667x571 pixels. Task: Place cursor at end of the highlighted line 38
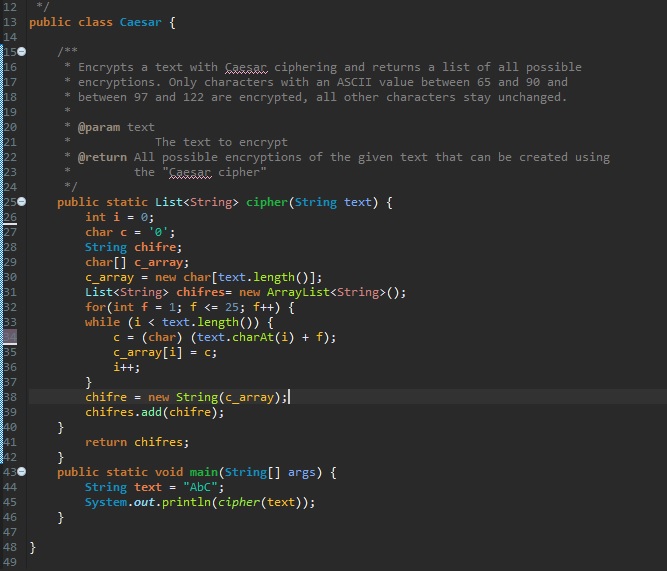pos(289,397)
